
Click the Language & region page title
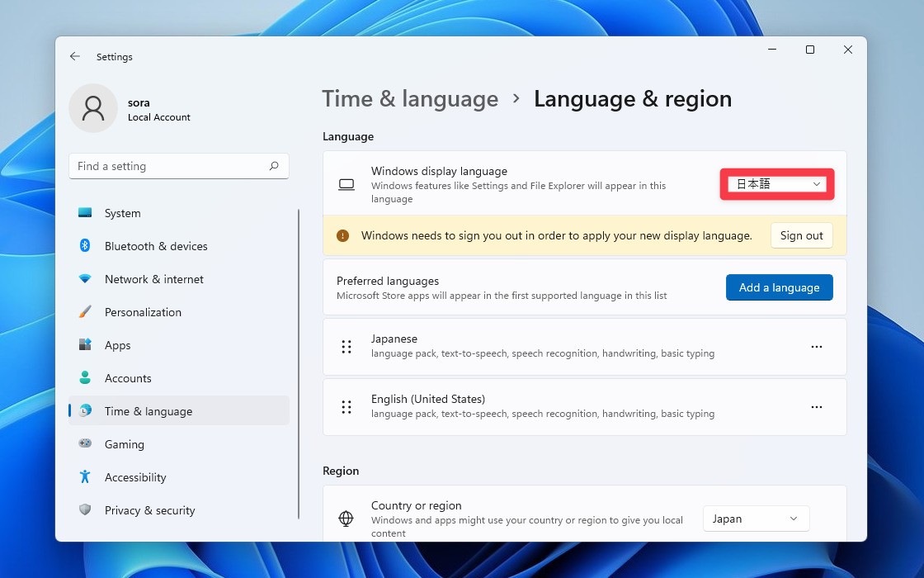[x=633, y=99]
